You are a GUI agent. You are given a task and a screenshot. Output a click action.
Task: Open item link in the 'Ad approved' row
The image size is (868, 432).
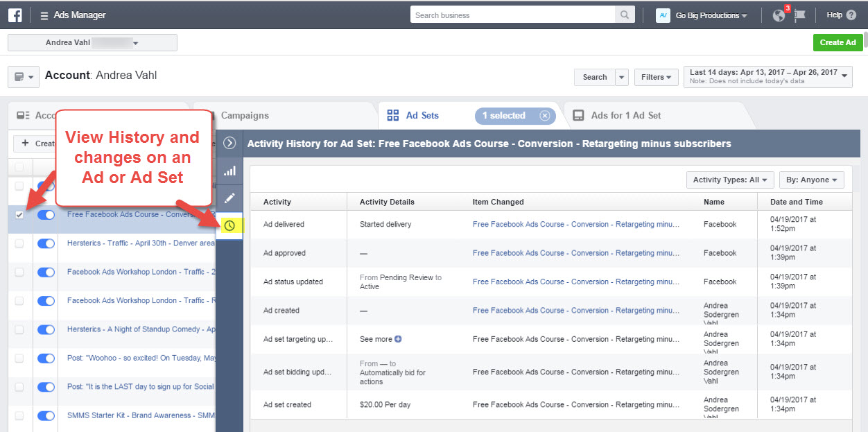pos(576,253)
